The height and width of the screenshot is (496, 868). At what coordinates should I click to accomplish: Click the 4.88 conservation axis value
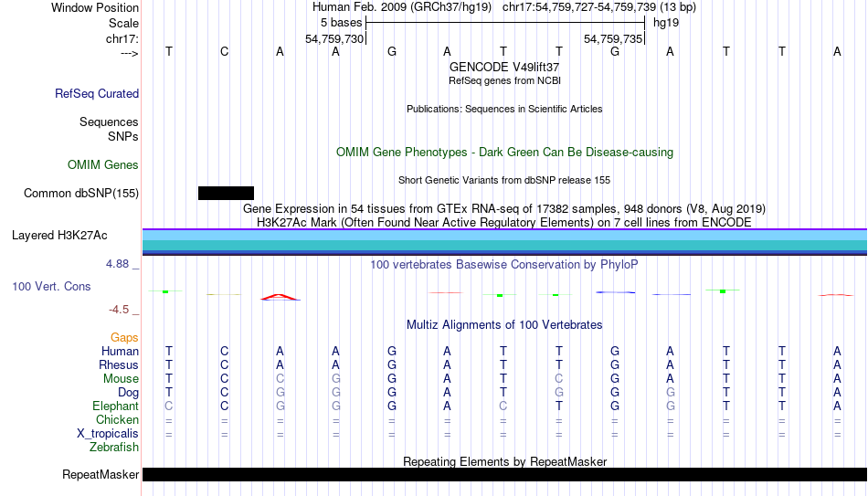click(x=117, y=264)
